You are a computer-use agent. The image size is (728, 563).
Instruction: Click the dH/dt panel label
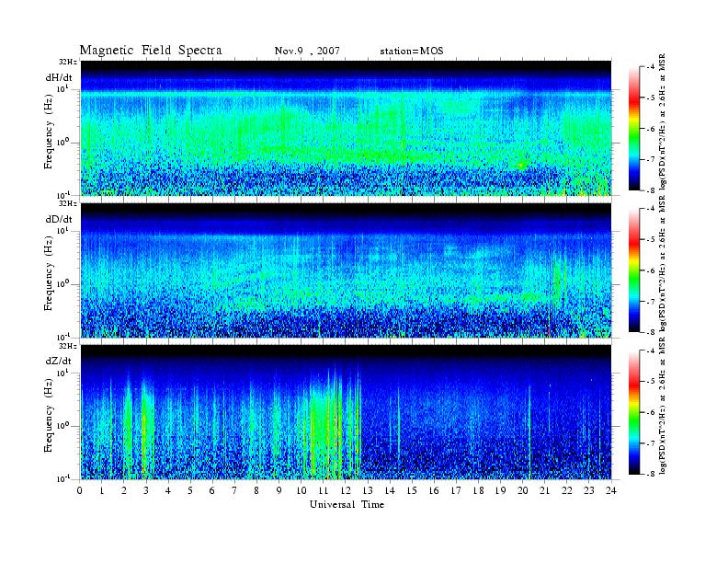point(59,77)
